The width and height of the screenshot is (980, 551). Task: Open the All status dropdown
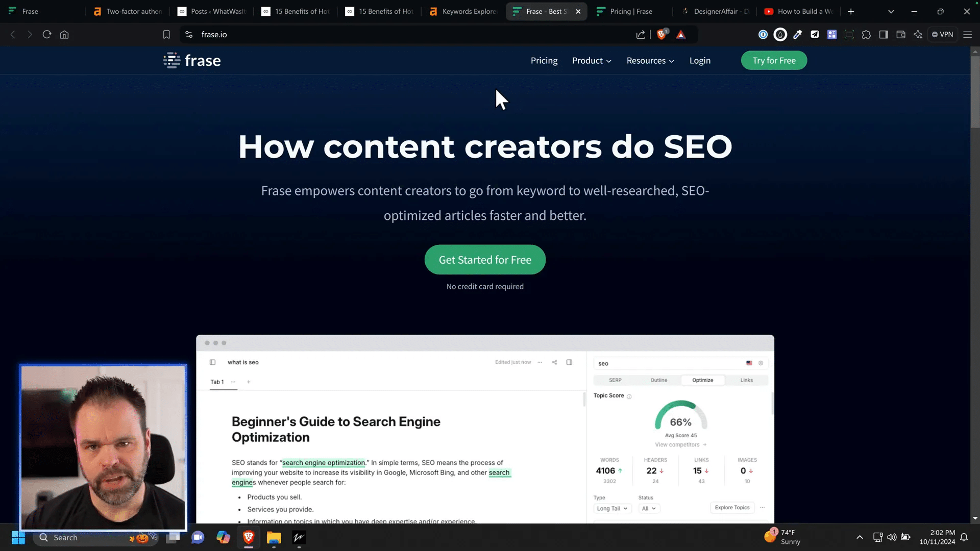click(x=649, y=508)
